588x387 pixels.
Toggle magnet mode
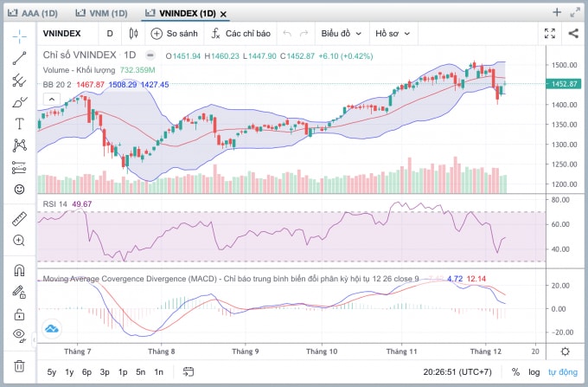click(x=20, y=270)
